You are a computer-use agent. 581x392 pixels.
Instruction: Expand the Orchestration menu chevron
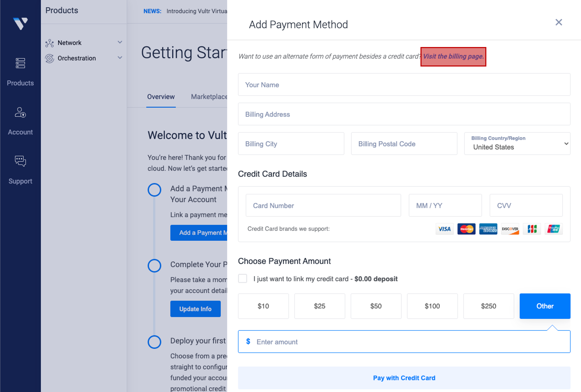point(120,58)
